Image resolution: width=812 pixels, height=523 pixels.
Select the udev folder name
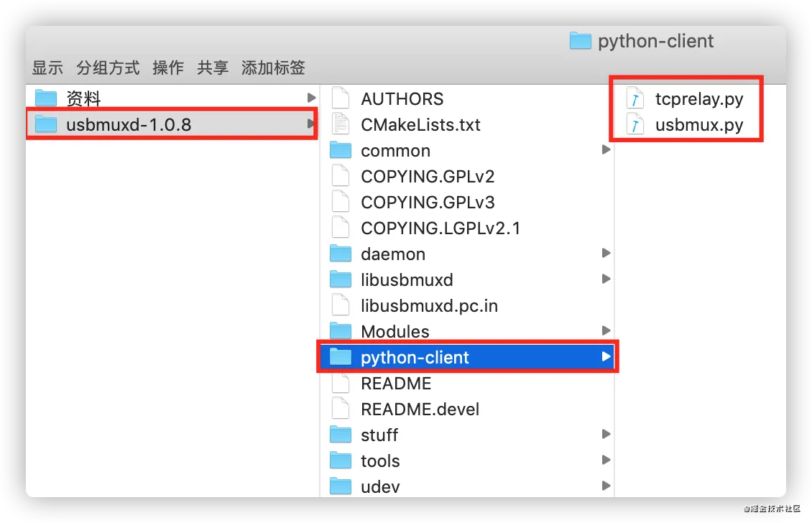click(x=381, y=487)
